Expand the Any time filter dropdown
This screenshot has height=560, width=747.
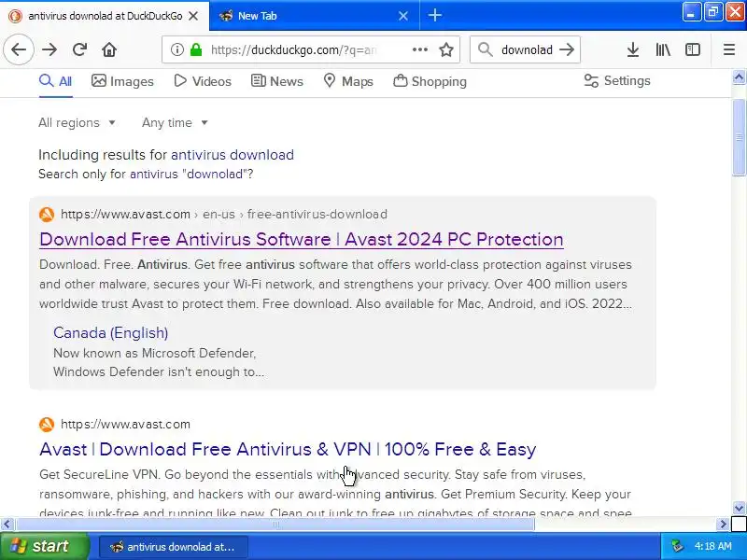[x=175, y=123]
